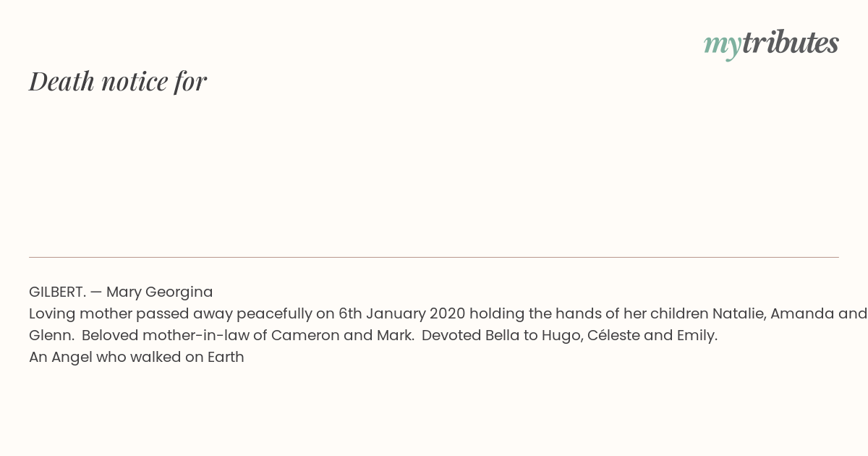
Task: Click the horizontal divider line
Action: coord(434,257)
